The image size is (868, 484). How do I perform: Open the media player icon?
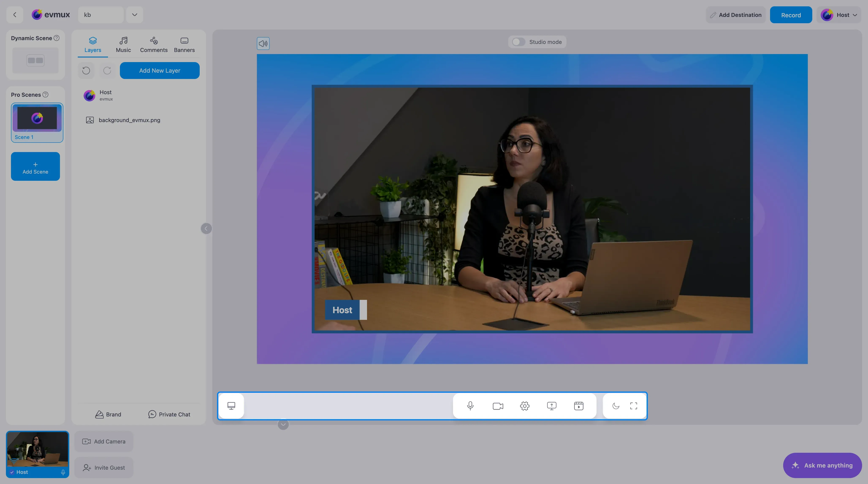579,406
